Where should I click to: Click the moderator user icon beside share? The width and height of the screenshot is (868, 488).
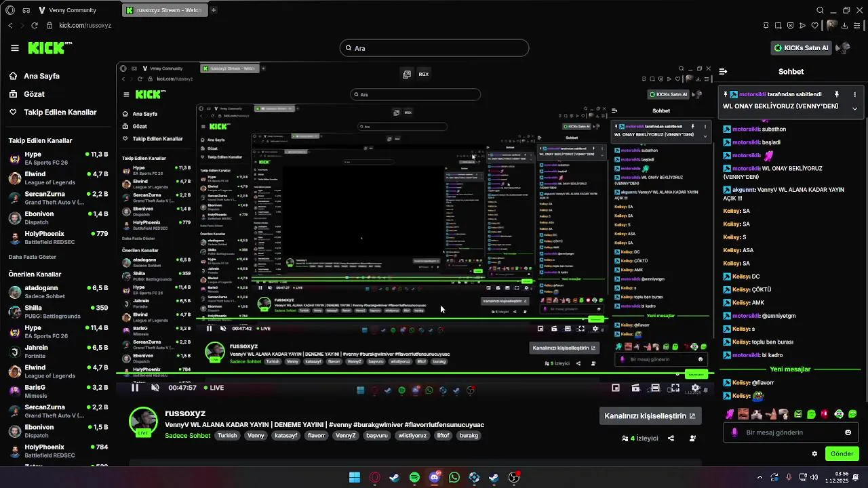click(x=692, y=439)
